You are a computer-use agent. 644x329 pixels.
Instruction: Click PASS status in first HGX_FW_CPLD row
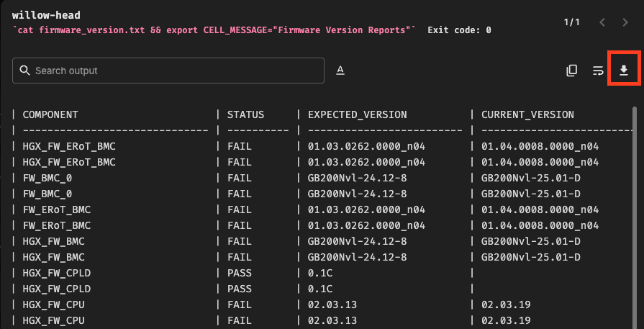pos(240,273)
